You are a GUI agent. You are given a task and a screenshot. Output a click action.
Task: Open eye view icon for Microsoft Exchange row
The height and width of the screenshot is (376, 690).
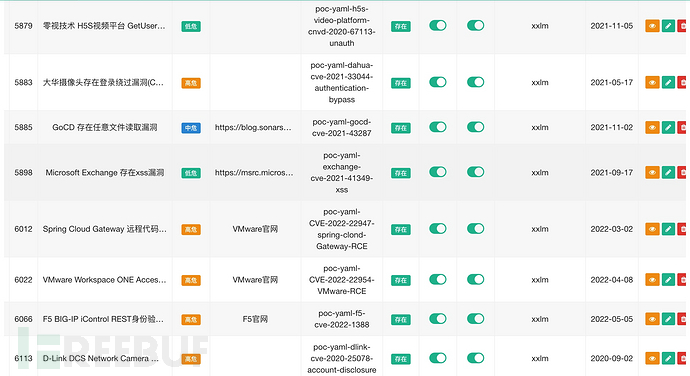point(652,172)
